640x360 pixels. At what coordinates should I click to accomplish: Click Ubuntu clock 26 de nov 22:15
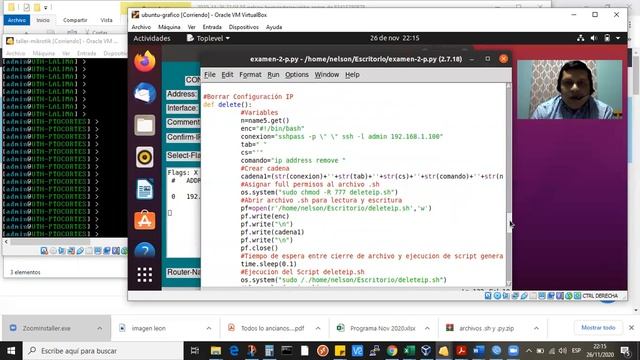pos(394,38)
